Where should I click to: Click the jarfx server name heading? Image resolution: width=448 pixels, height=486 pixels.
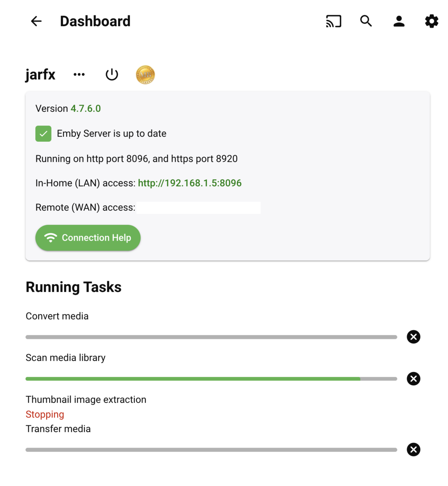click(x=40, y=75)
